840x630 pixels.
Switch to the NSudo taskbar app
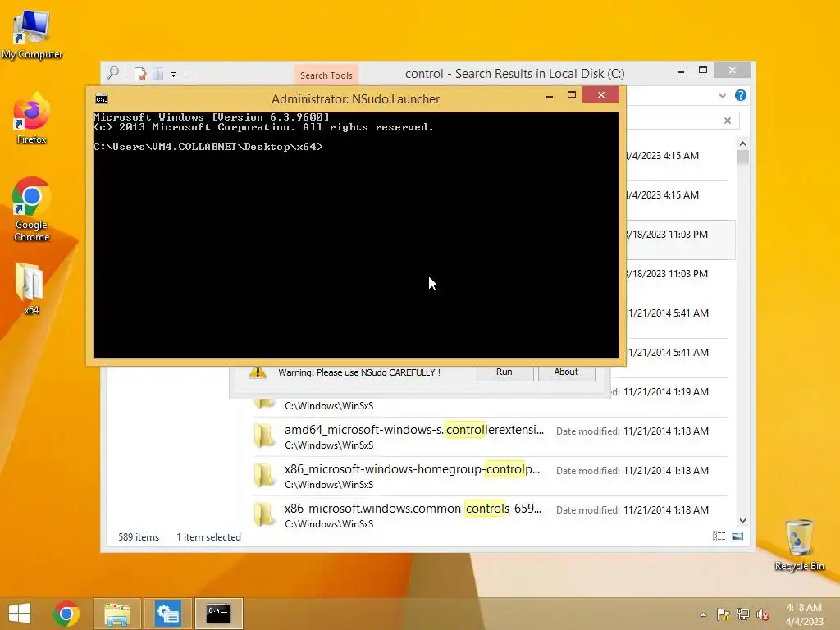(x=167, y=614)
